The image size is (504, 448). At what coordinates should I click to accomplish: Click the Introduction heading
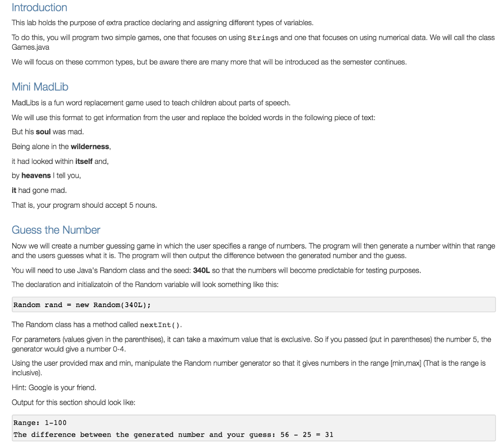(x=39, y=7)
